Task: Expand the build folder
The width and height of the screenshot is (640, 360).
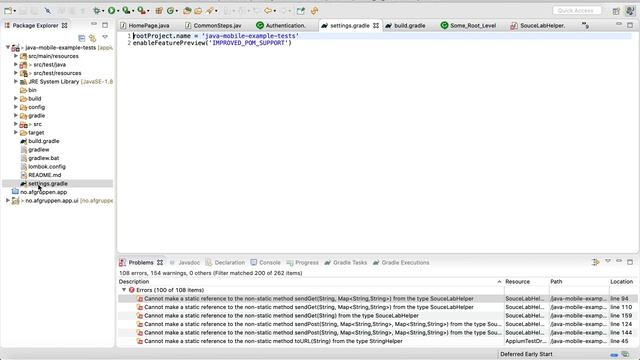Action: pos(16,98)
